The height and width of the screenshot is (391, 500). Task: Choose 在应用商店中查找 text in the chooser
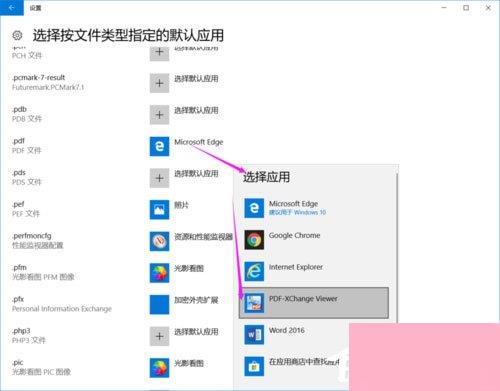(x=304, y=362)
